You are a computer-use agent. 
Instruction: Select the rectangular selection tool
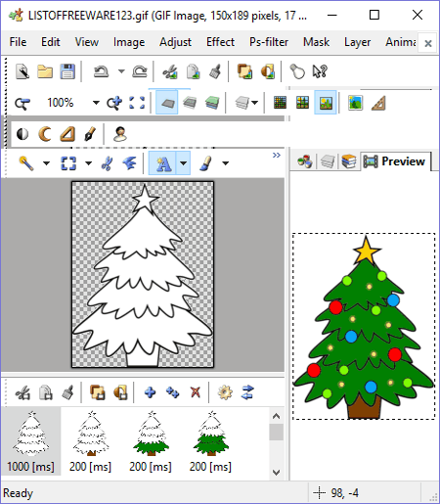[68, 163]
